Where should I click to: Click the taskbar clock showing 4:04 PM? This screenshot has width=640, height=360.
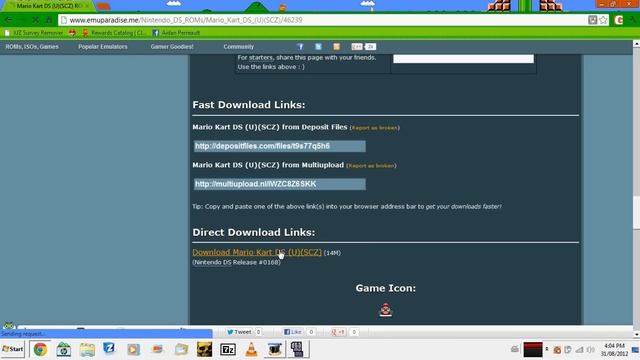614,350
